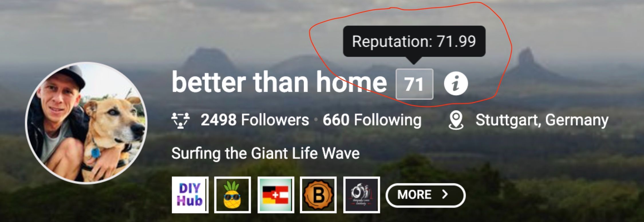Open the orange B badge
This screenshot has width=644, height=222.
(x=318, y=195)
